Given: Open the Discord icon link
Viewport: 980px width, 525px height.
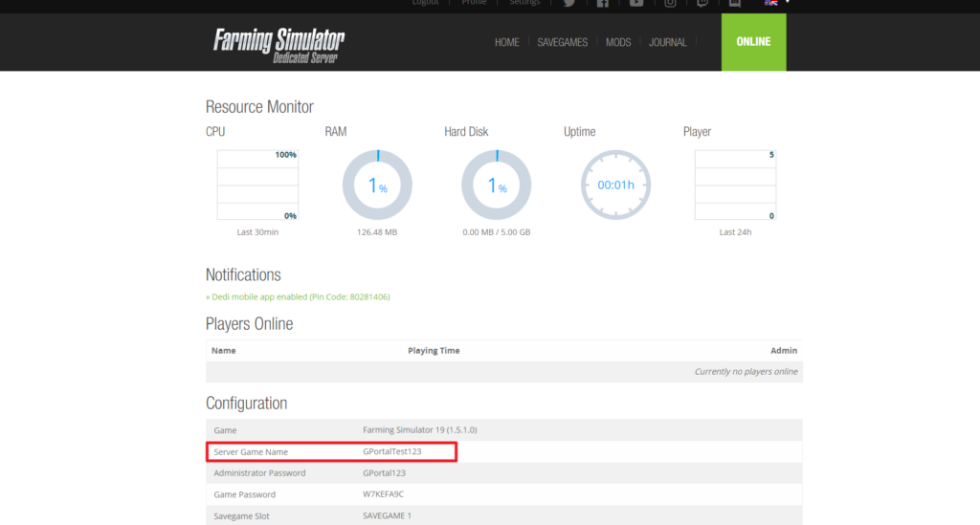Looking at the screenshot, I should [x=735, y=3].
